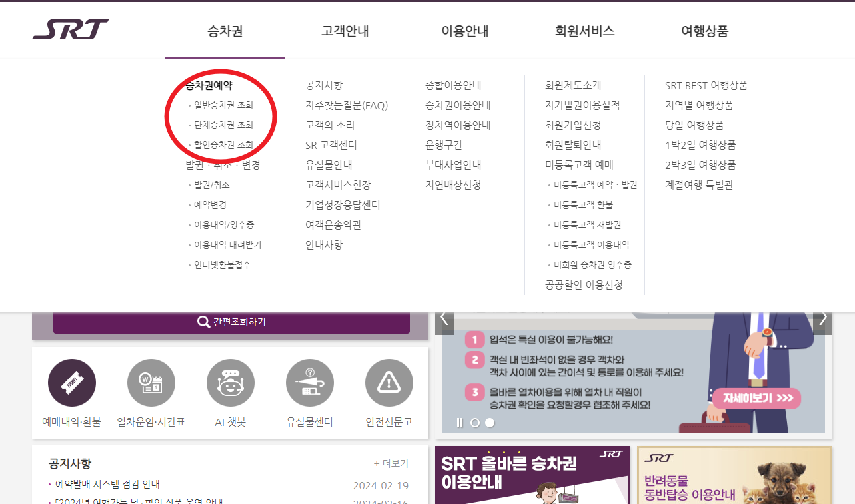855x504 pixels.
Task: Open 이용내역 내려받기 item
Action: [227, 245]
